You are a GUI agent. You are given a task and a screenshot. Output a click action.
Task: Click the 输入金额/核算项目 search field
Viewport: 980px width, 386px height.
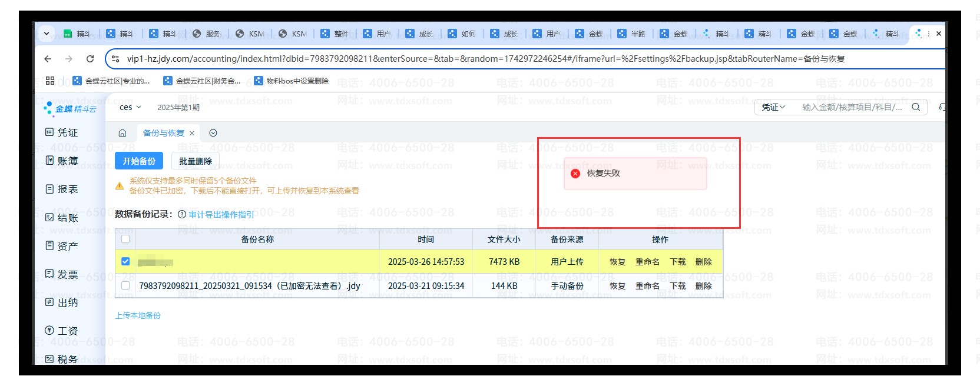tap(851, 107)
